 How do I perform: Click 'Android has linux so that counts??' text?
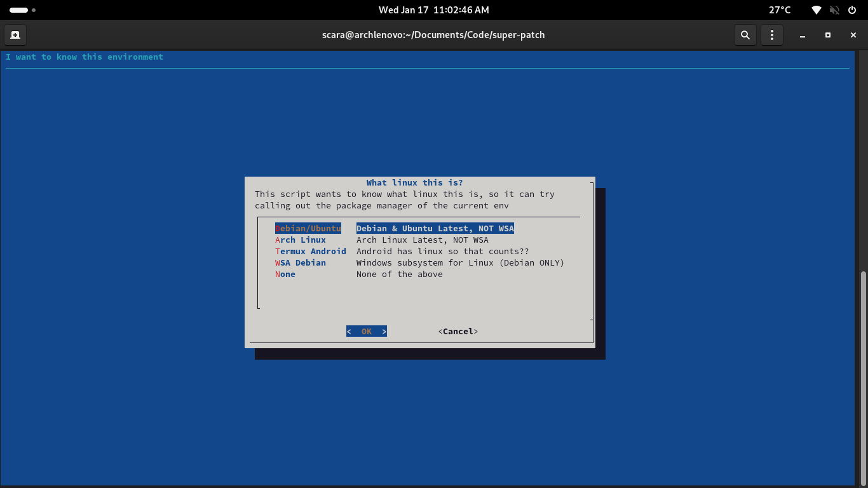click(443, 251)
